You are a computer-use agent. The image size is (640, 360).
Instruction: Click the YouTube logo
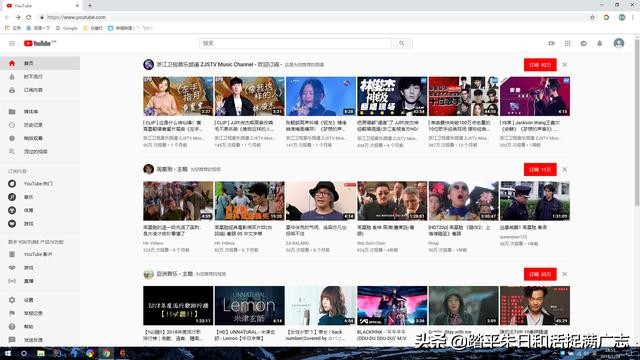[x=40, y=43]
